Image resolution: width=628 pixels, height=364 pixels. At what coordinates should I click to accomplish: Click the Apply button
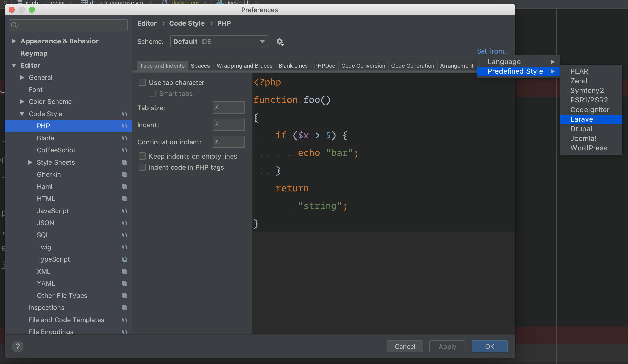pyautogui.click(x=447, y=346)
